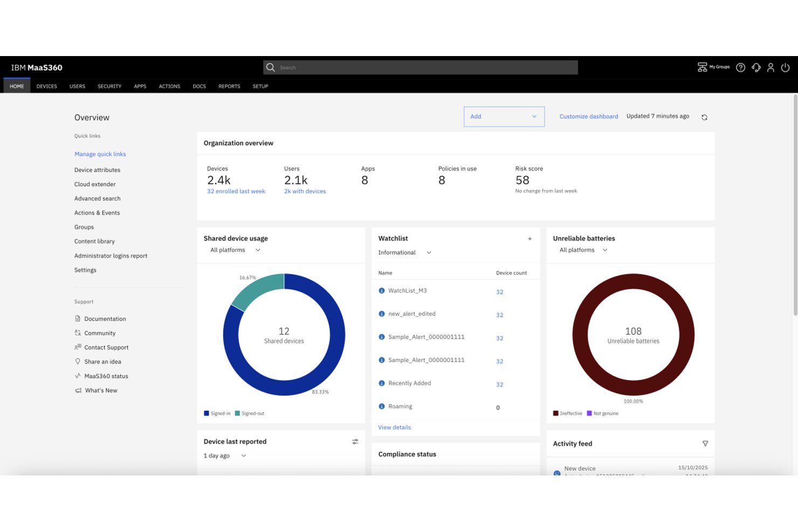Open Advanced search quick link
The height and width of the screenshot is (532, 798).
[x=98, y=198]
